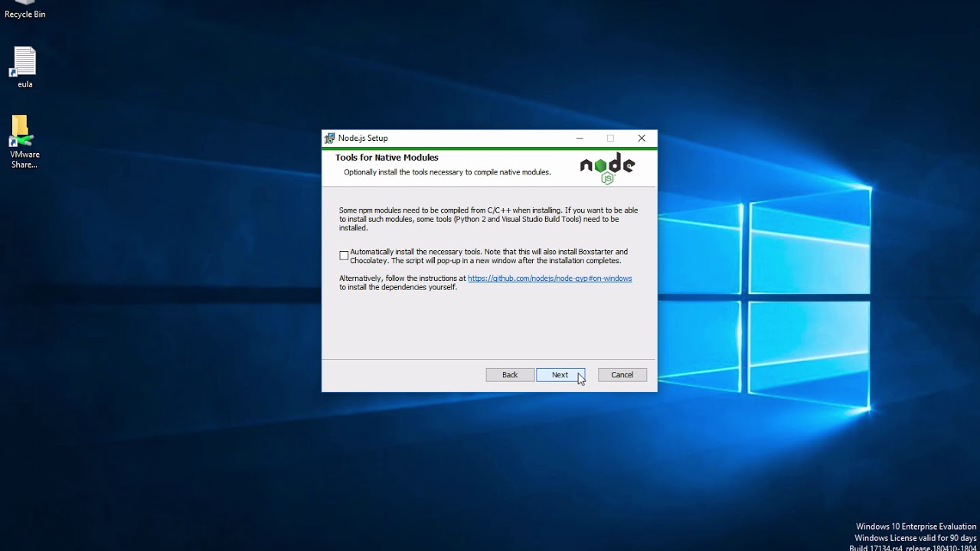Click the Next button
Viewport: 980px width, 551px height.
point(560,375)
